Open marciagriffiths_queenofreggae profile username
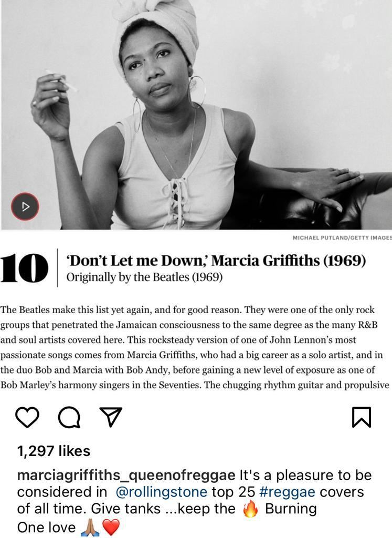392x538 pixels. [x=126, y=476]
